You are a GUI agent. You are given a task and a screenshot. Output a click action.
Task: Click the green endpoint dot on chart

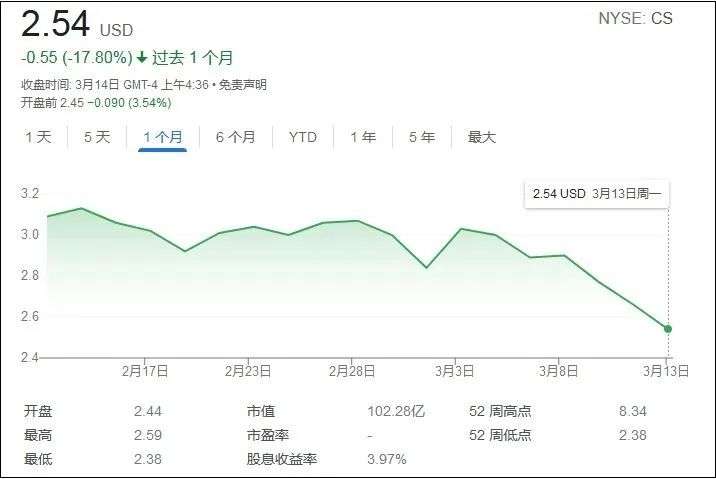[668, 328]
